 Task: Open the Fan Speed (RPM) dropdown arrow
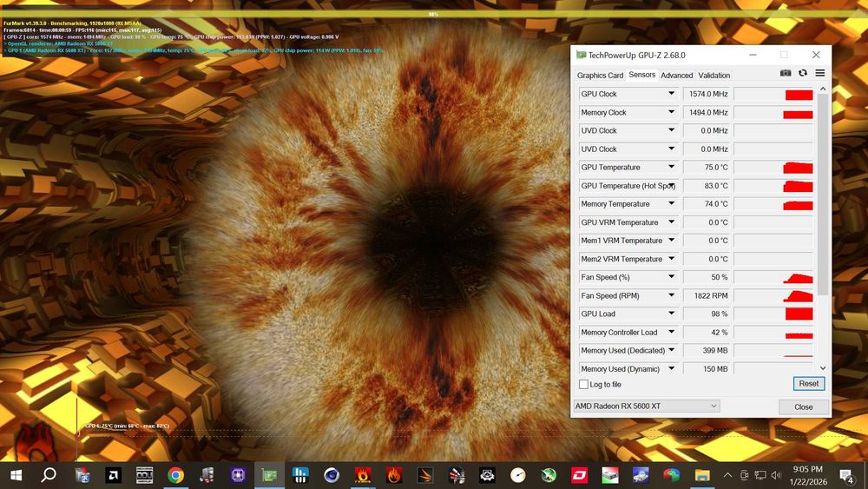click(x=671, y=295)
